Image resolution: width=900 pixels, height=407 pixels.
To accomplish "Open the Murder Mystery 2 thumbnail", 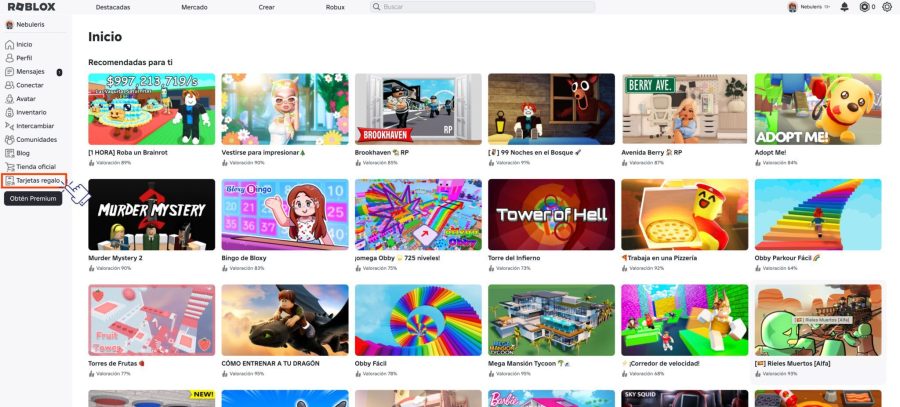I will (x=152, y=215).
